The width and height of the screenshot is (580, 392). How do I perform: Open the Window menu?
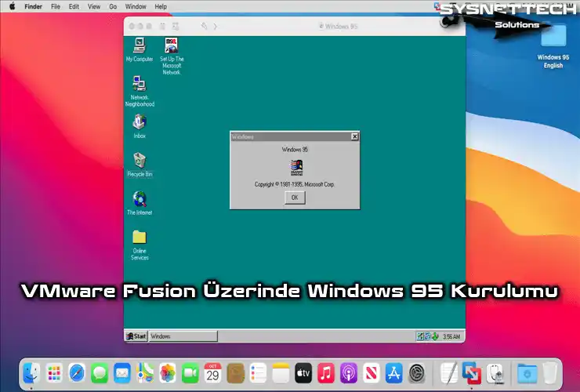(x=136, y=6)
